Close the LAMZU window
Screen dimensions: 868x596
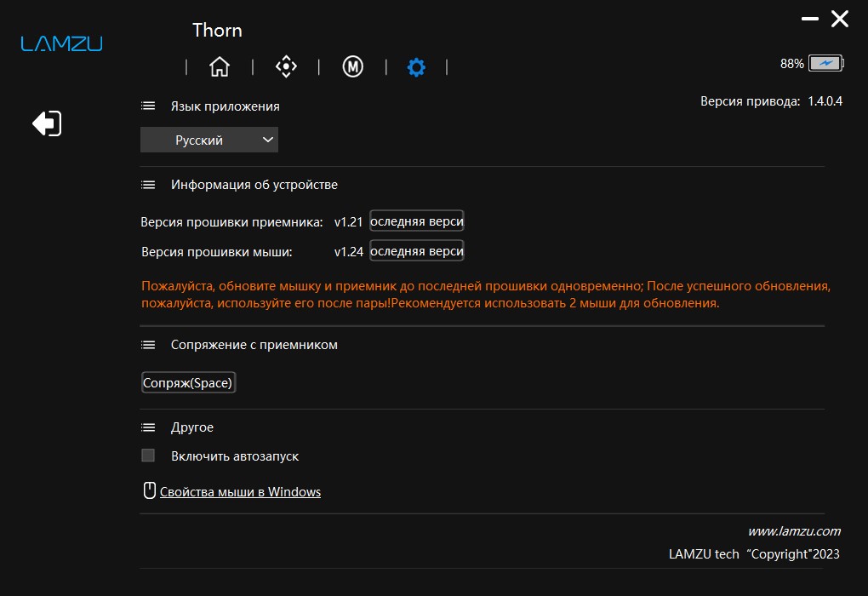coord(840,19)
